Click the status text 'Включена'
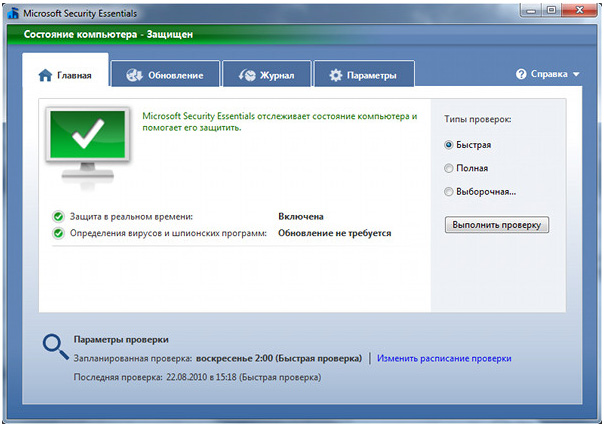This screenshot has width=604, height=424. pos(301,216)
